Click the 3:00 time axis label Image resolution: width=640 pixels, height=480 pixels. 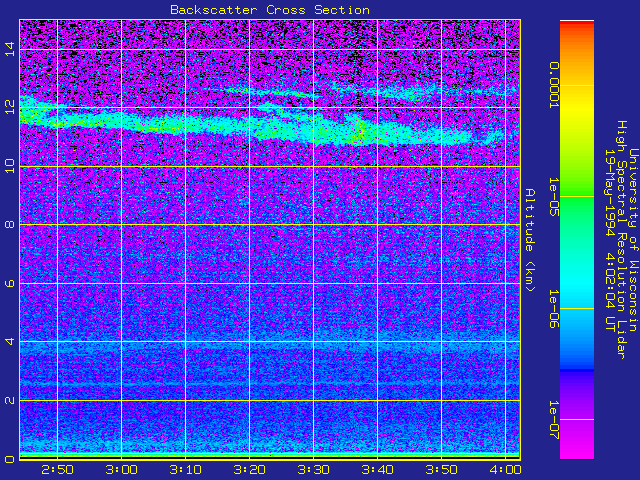[121, 470]
